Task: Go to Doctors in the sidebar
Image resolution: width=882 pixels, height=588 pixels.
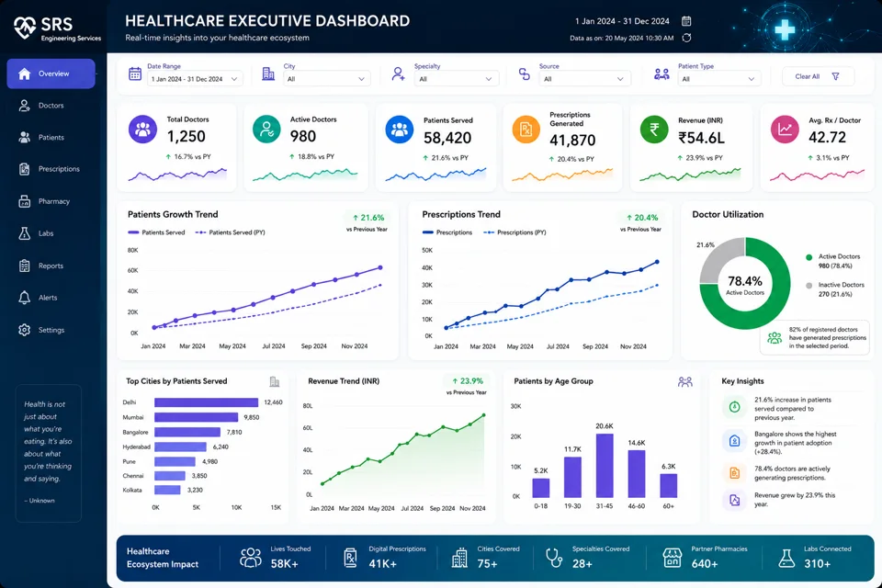Action: pos(51,106)
